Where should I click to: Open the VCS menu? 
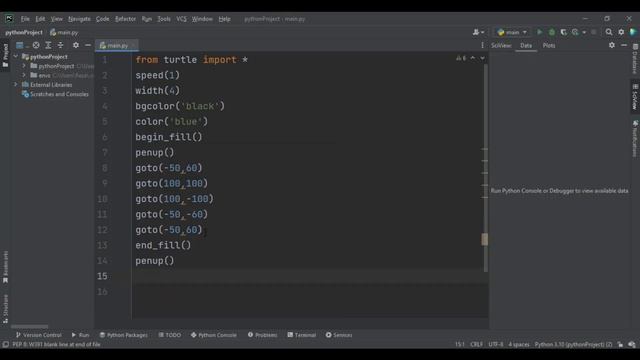tap(181, 19)
